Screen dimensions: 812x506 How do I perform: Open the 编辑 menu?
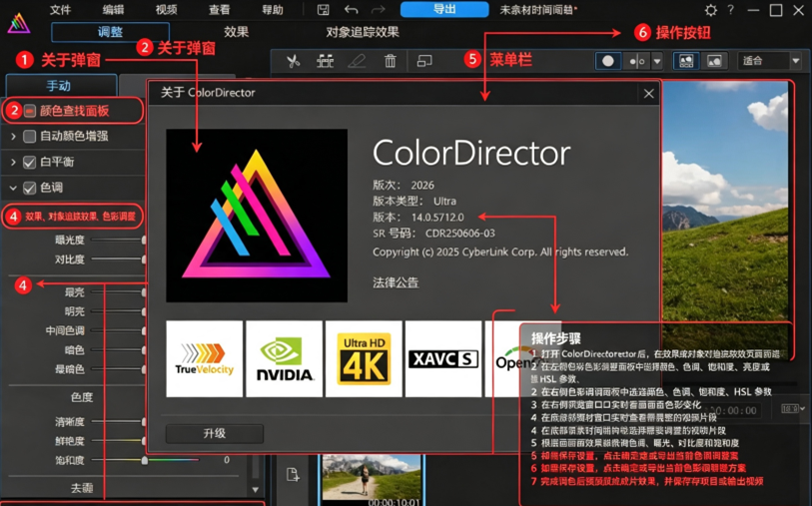[113, 10]
